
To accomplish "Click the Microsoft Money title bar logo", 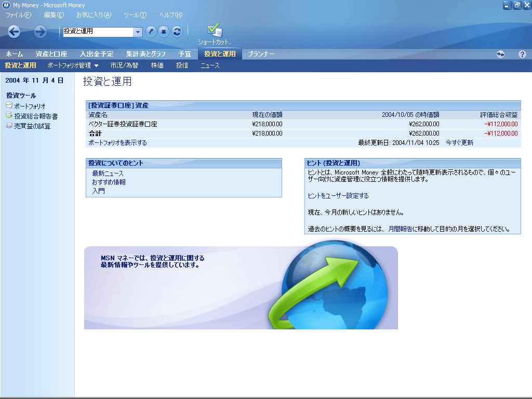I will click(x=6, y=5).
